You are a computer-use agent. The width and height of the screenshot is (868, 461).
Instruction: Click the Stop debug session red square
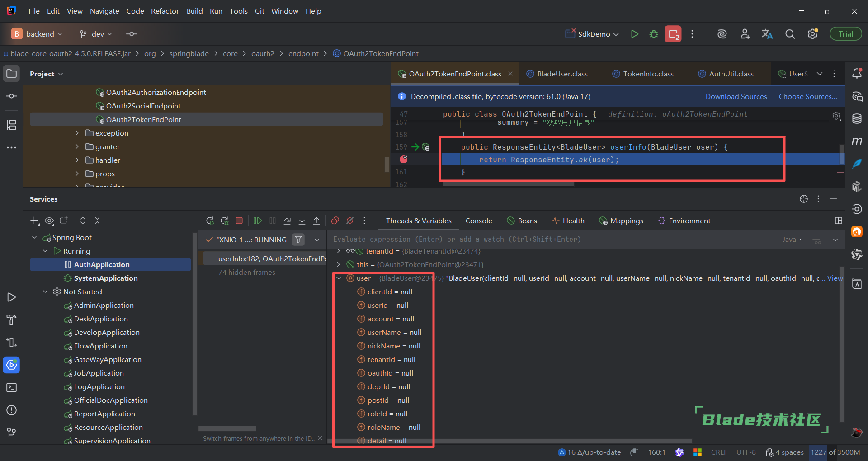239,221
